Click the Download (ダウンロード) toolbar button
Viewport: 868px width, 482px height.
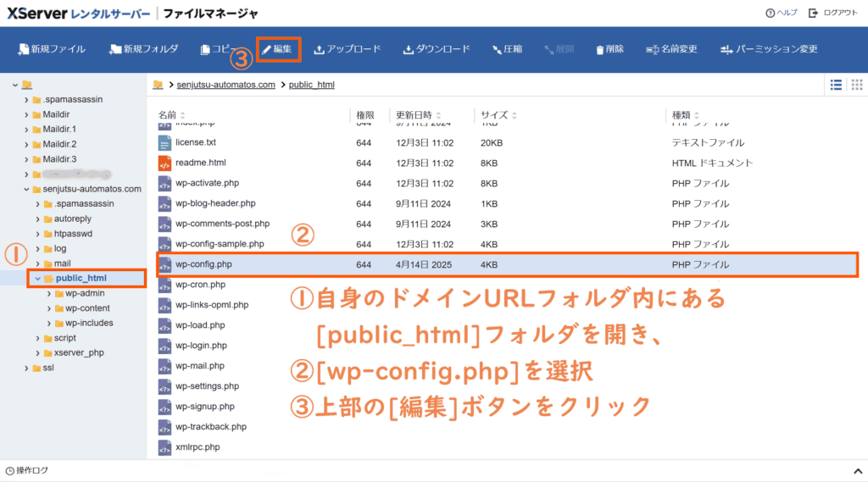pos(436,49)
